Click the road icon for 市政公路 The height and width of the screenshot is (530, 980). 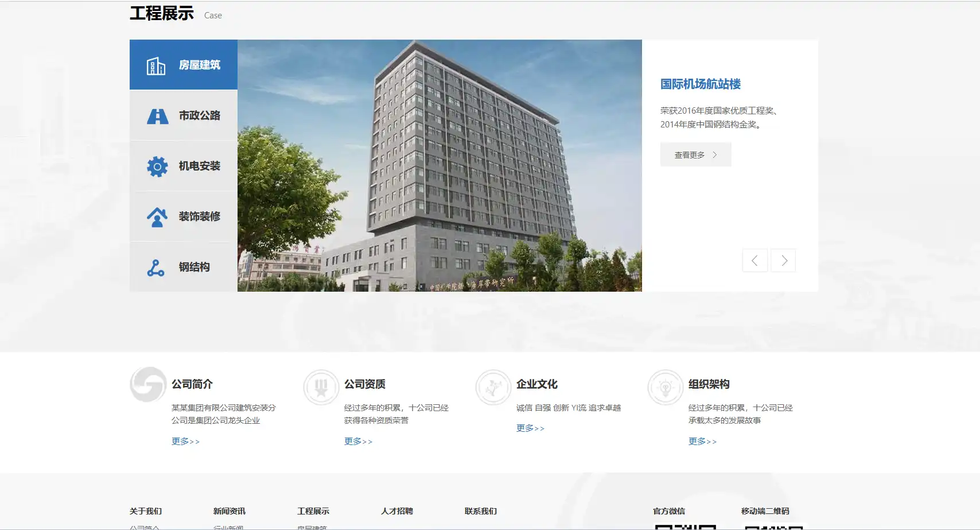click(x=157, y=116)
